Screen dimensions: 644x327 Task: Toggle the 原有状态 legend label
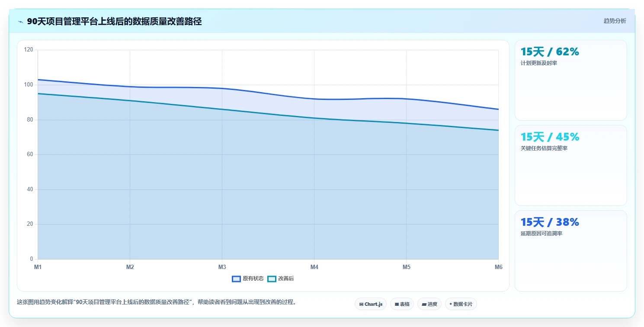253,279
